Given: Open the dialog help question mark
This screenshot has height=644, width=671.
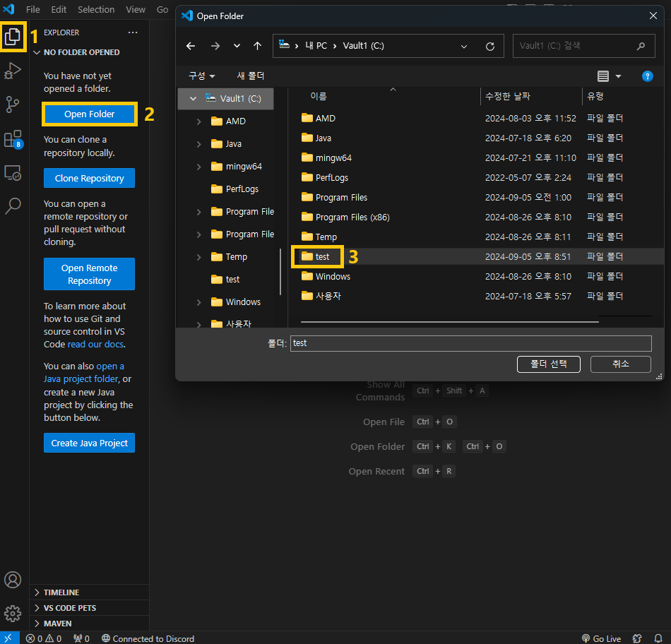Looking at the screenshot, I should [x=648, y=76].
